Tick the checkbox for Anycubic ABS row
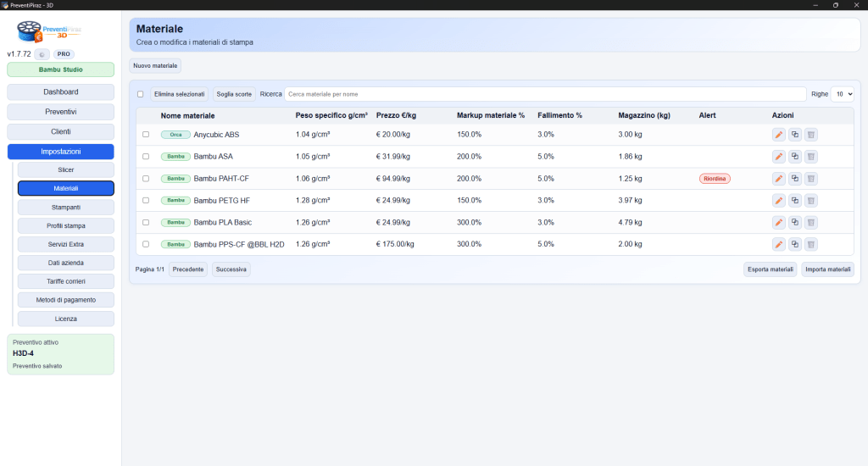The width and height of the screenshot is (868, 466). click(146, 135)
